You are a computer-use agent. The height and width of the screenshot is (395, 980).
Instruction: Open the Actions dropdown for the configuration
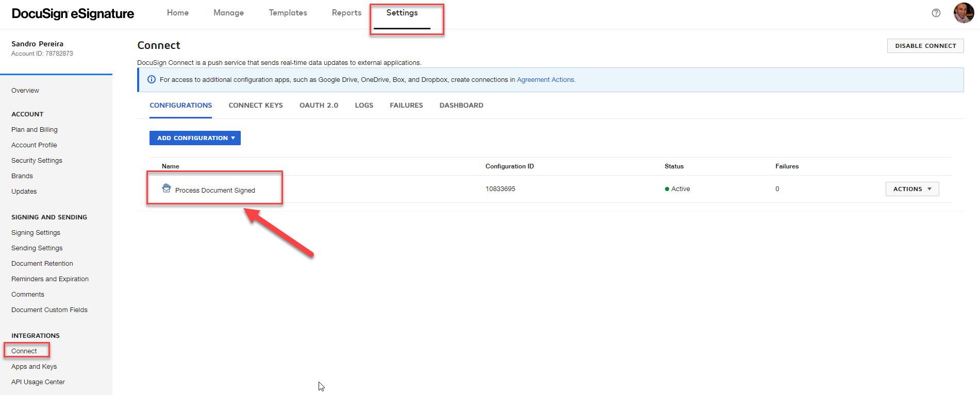coord(911,189)
